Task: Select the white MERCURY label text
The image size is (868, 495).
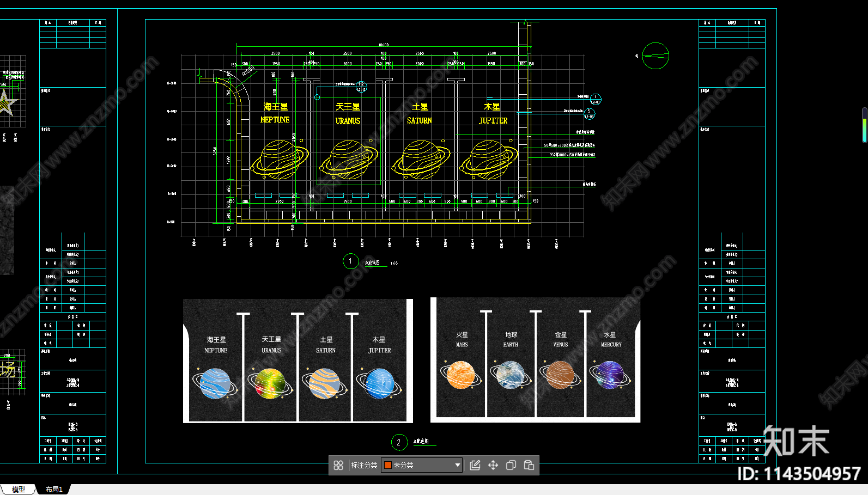Action: pyautogui.click(x=611, y=345)
